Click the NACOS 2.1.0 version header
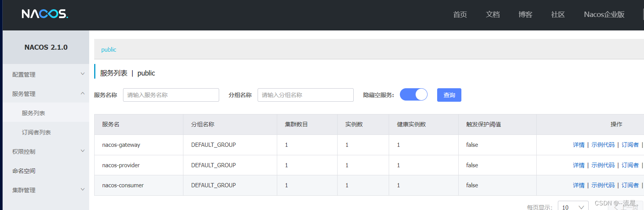Screen dimensions: 644x210 click(46, 47)
